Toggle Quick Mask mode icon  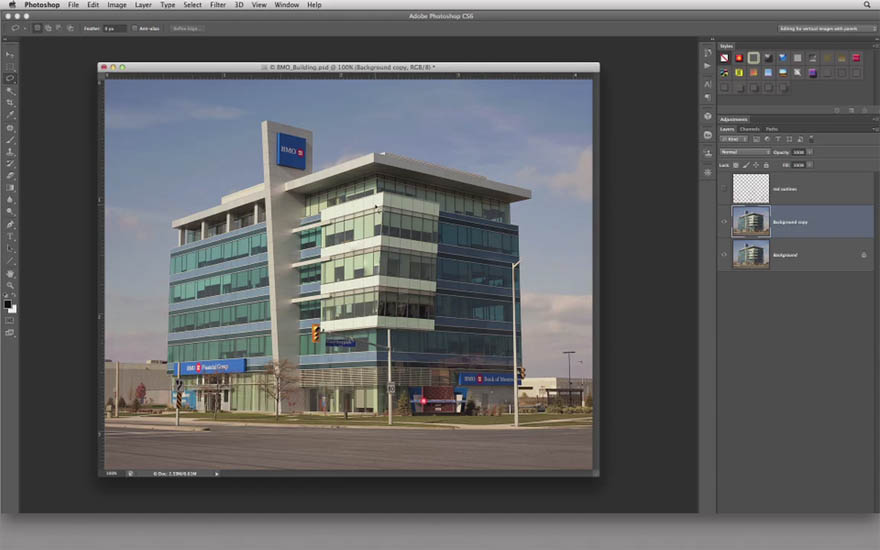tap(10, 320)
